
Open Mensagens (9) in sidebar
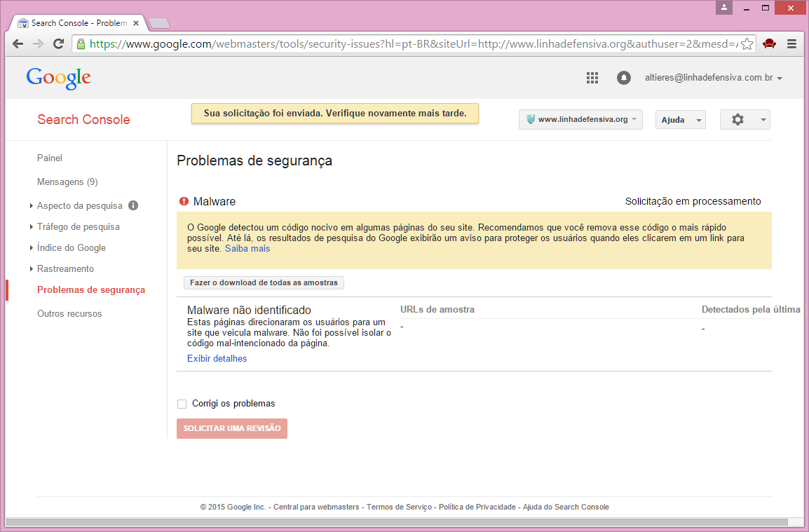tap(67, 182)
